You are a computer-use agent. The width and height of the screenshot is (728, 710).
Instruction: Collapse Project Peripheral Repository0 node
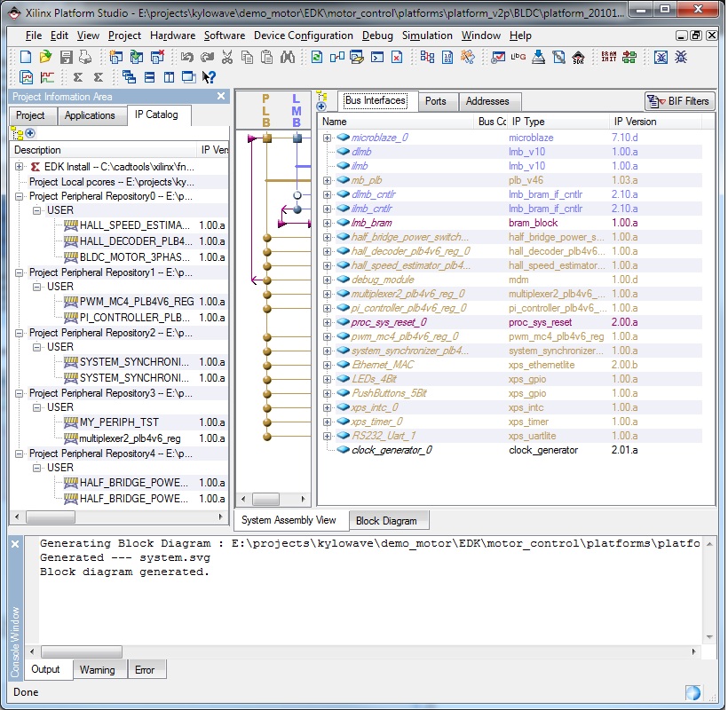(x=20, y=196)
